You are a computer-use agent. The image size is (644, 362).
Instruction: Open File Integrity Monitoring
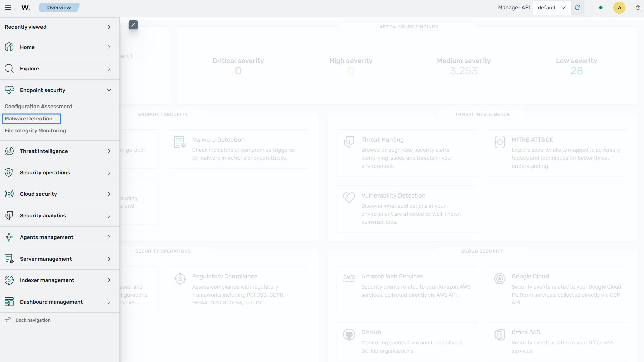click(35, 131)
